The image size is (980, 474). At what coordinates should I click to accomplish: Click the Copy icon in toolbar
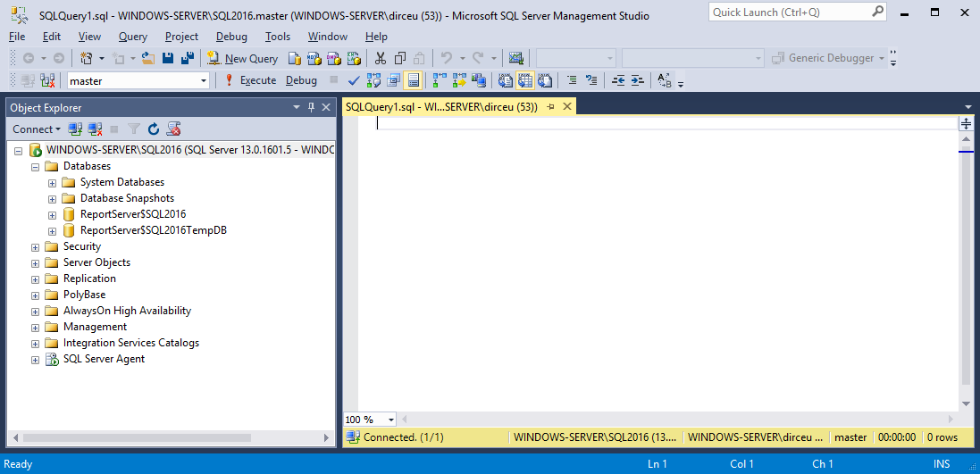tap(400, 58)
